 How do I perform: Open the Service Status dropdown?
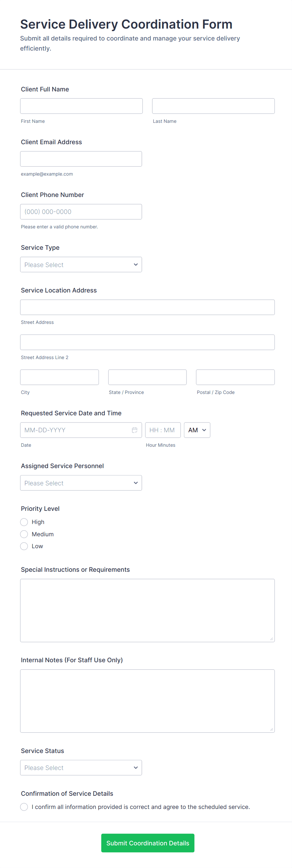click(81, 767)
